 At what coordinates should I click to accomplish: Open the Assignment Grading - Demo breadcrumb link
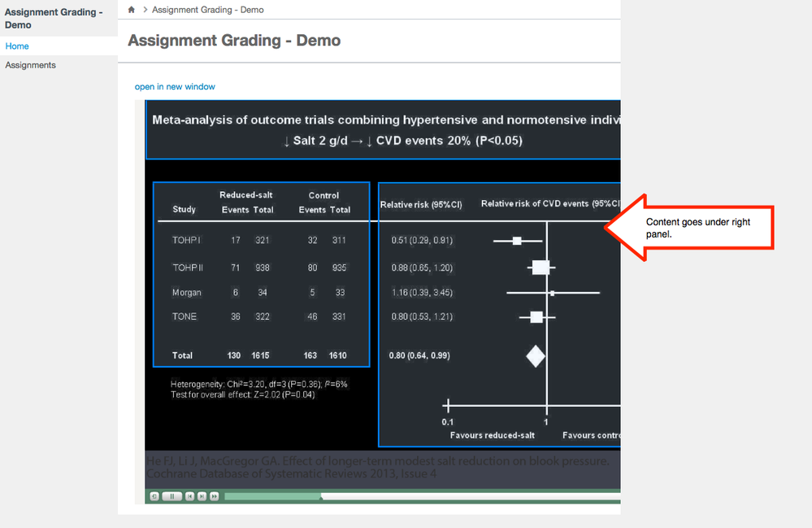[207, 10]
